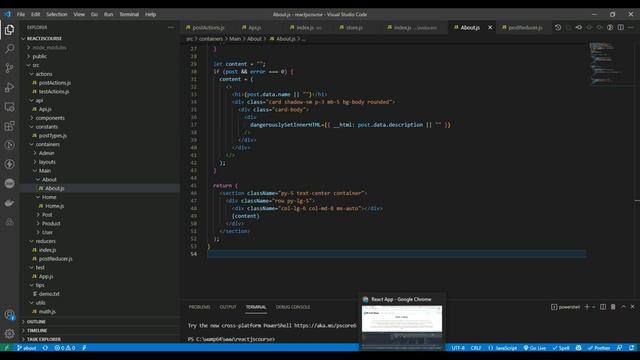Open the Remote Explorer view
The image size is (640, 360).
(9, 107)
